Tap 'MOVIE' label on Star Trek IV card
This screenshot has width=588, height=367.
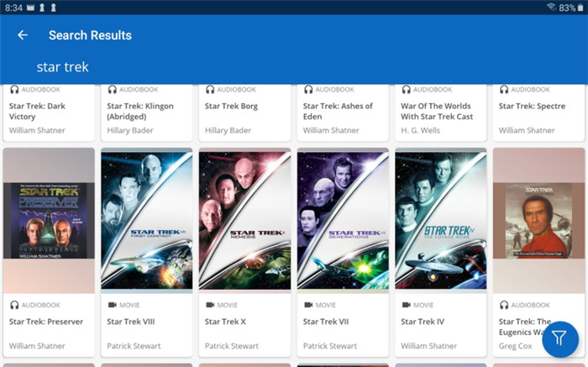coord(423,305)
